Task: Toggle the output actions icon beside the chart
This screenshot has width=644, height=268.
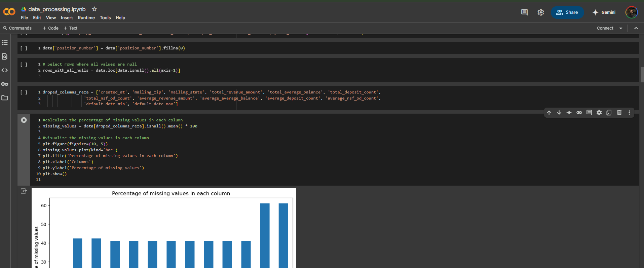Action: pyautogui.click(x=24, y=191)
